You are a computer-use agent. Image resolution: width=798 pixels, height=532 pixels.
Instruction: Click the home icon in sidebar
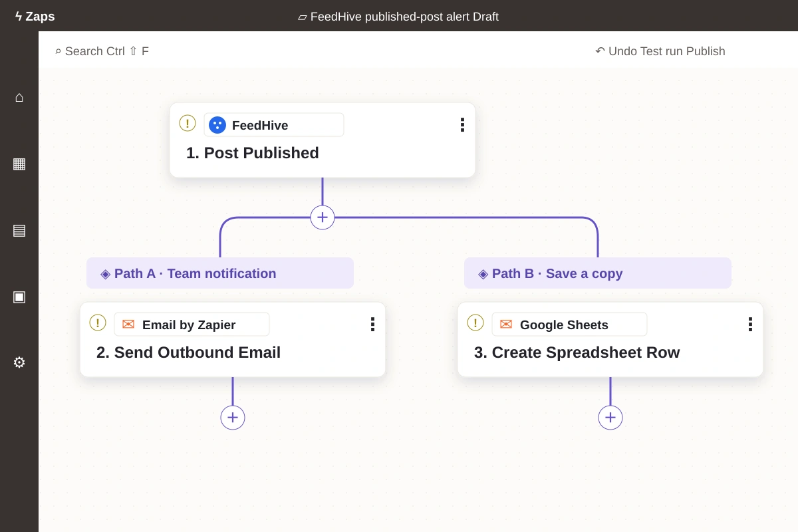click(19, 97)
